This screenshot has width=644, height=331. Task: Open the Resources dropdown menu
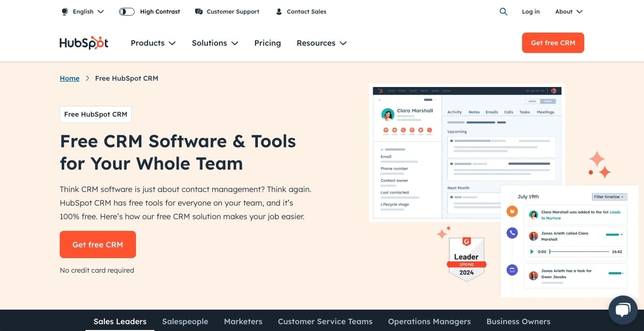[x=322, y=43]
